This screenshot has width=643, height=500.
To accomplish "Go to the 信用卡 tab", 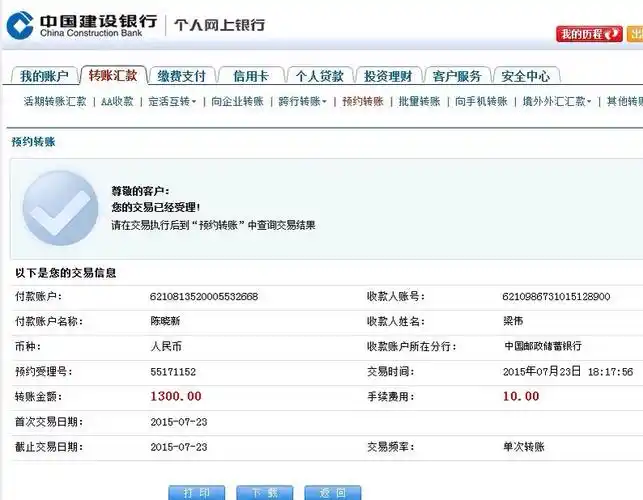I will pos(251,76).
